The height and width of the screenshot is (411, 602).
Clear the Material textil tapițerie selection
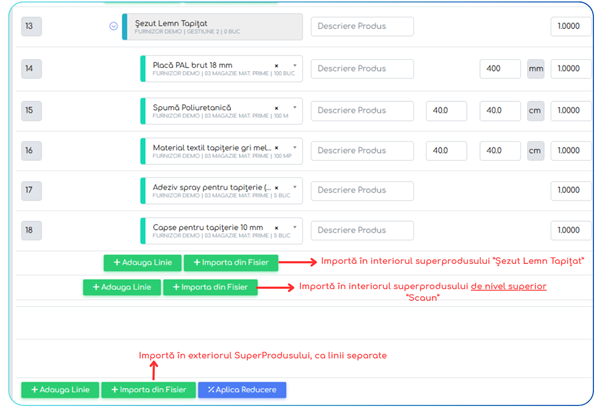coord(276,148)
